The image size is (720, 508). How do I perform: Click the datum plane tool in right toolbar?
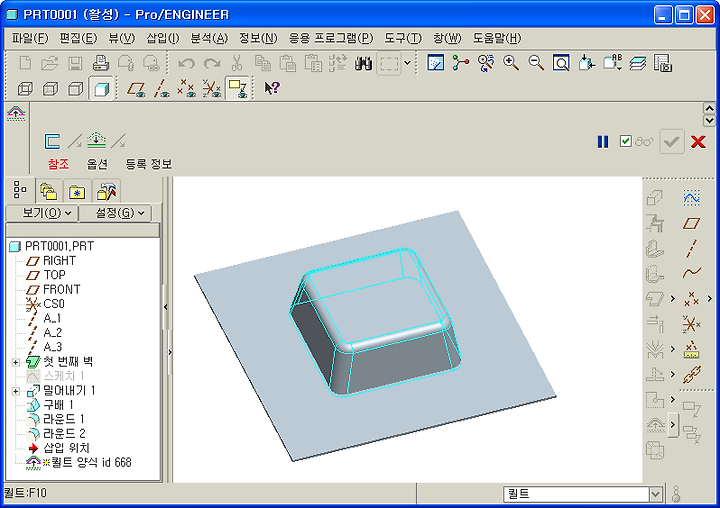tap(691, 223)
